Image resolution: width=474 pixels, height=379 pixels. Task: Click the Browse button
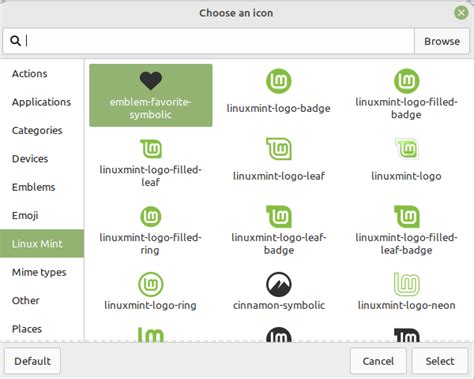[x=442, y=41]
